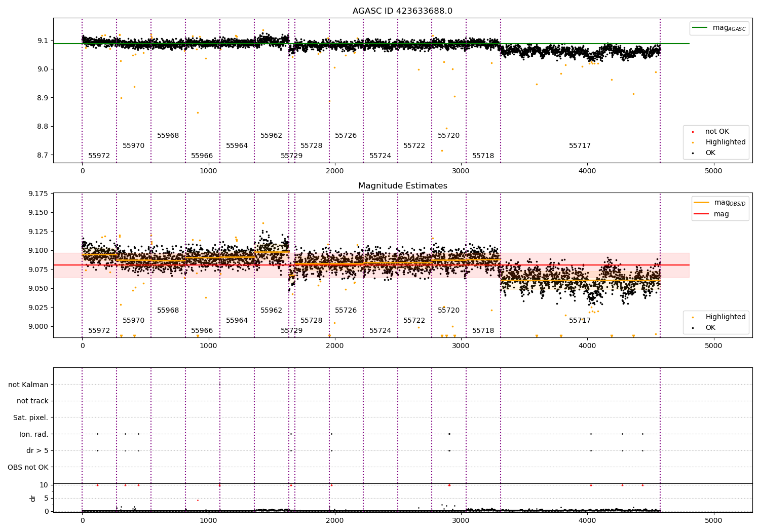Click OBSID label 55722 in Magnitude Estimates plot
The width and height of the screenshot is (760, 532).
tap(414, 321)
